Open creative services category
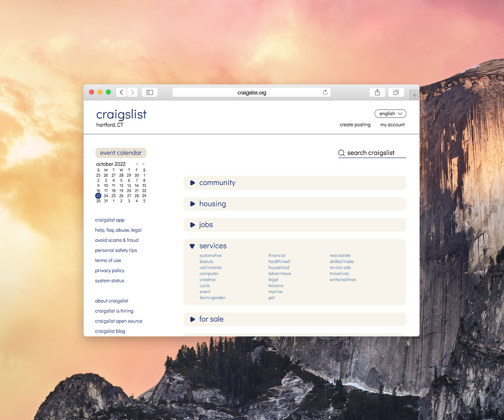Image resolution: width=504 pixels, height=420 pixels. click(x=207, y=280)
